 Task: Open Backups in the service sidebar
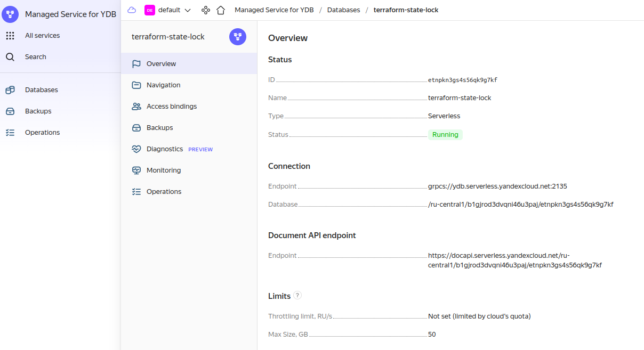pyautogui.click(x=38, y=111)
